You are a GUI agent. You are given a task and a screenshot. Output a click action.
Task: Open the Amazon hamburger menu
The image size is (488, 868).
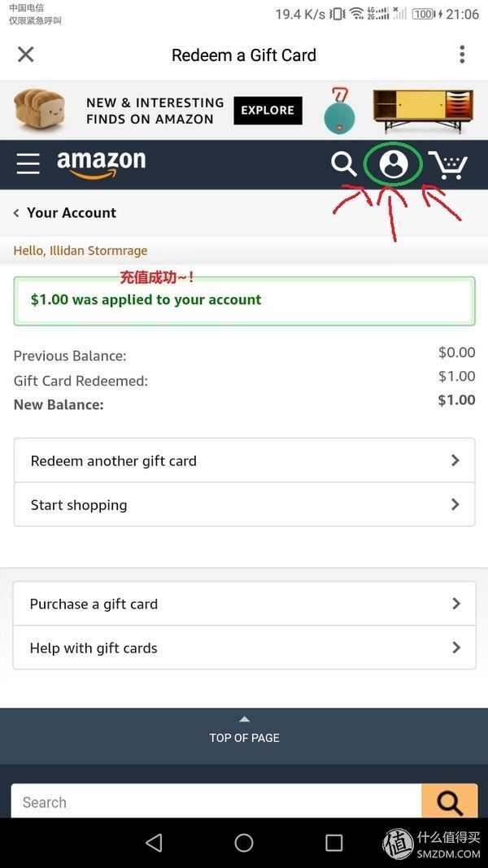[28, 164]
